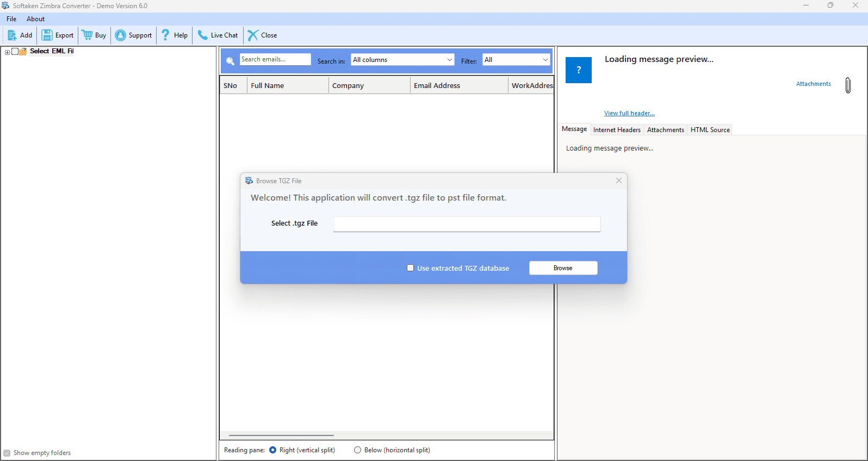Sort by the Company column header

click(x=370, y=85)
